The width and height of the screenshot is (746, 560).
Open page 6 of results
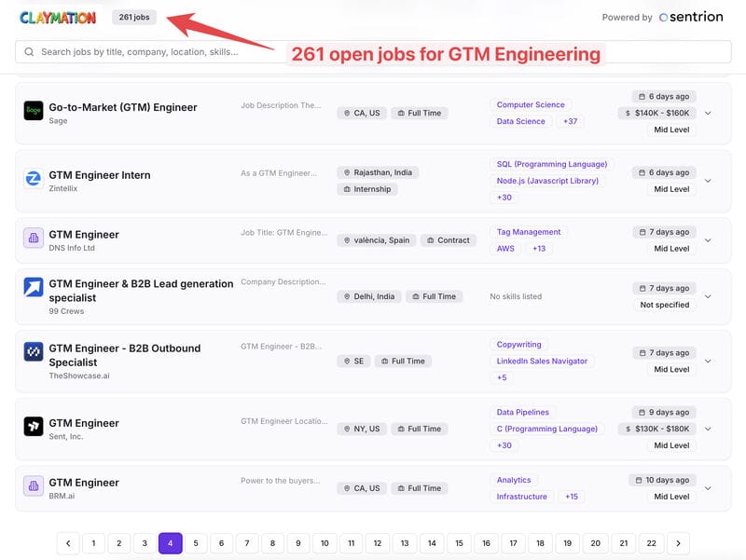(x=221, y=543)
